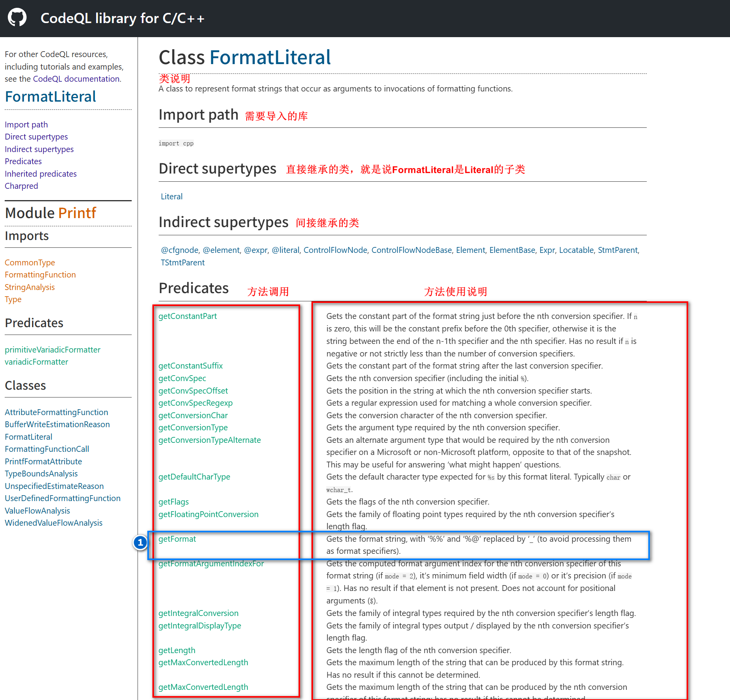Screen dimensions: 730x700
Task: Open UserDefinedFormattingFunction class
Action: (x=63, y=498)
